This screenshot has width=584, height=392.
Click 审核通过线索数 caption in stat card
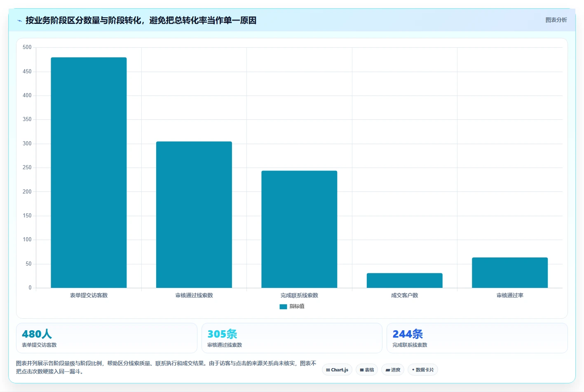[225, 345]
